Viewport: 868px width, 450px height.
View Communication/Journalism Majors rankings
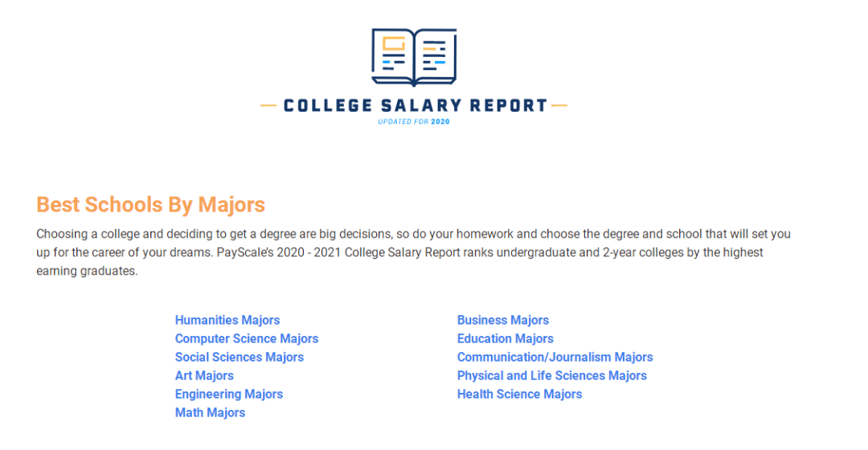point(555,357)
